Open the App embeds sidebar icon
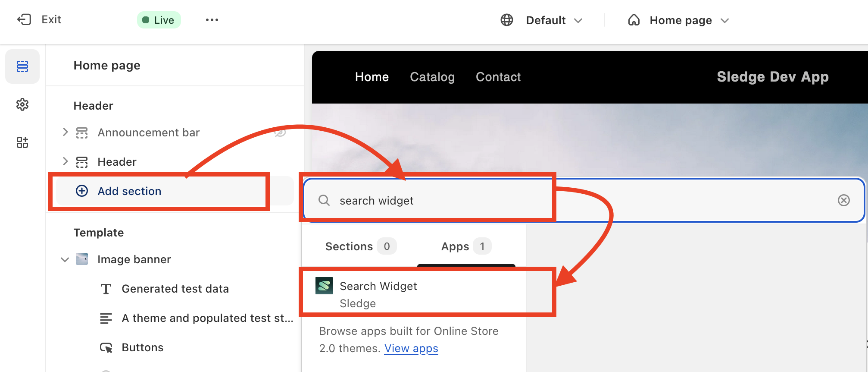The width and height of the screenshot is (868, 372). 22,142
